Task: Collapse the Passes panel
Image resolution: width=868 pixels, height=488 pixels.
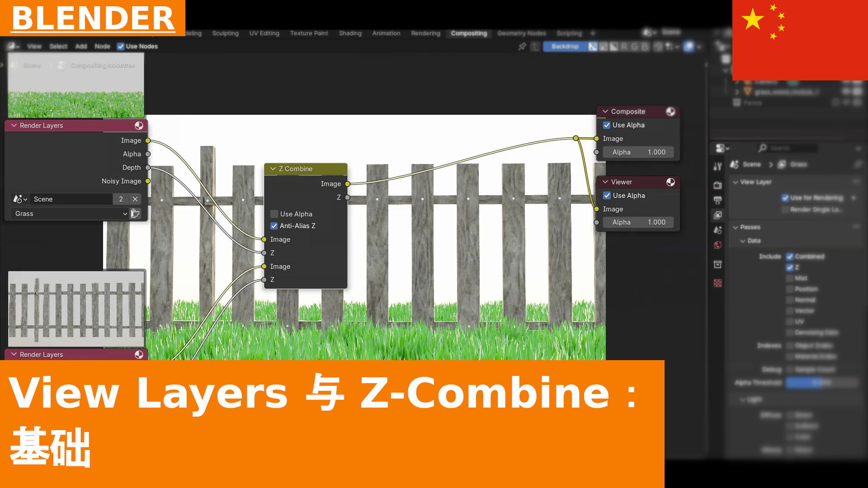Action: [736, 227]
